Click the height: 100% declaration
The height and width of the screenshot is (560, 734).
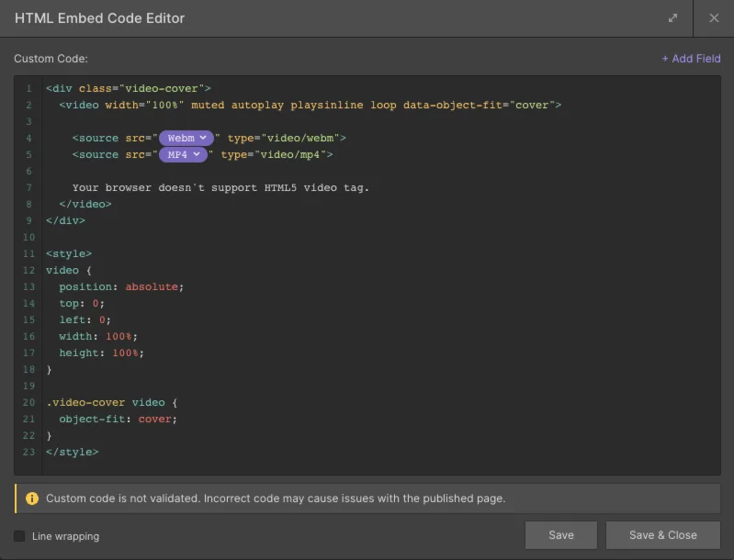(x=101, y=353)
